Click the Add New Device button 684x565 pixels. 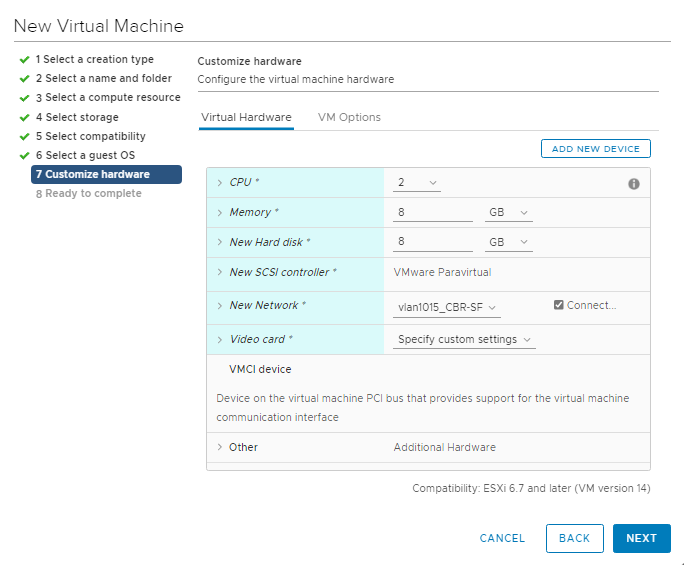click(x=596, y=149)
